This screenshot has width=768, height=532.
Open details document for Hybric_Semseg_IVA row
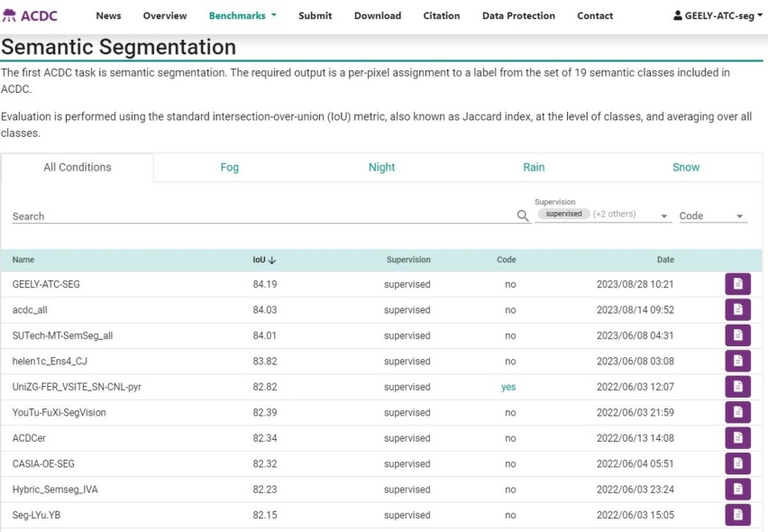point(737,490)
